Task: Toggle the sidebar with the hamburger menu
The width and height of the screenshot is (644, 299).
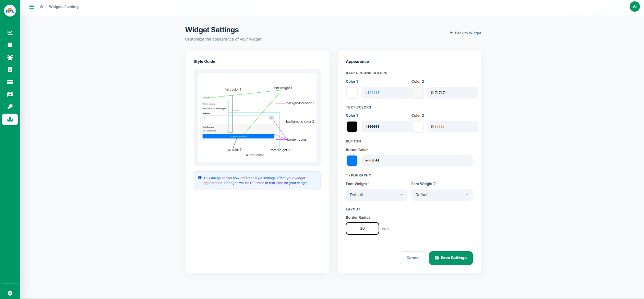Action: tap(32, 7)
